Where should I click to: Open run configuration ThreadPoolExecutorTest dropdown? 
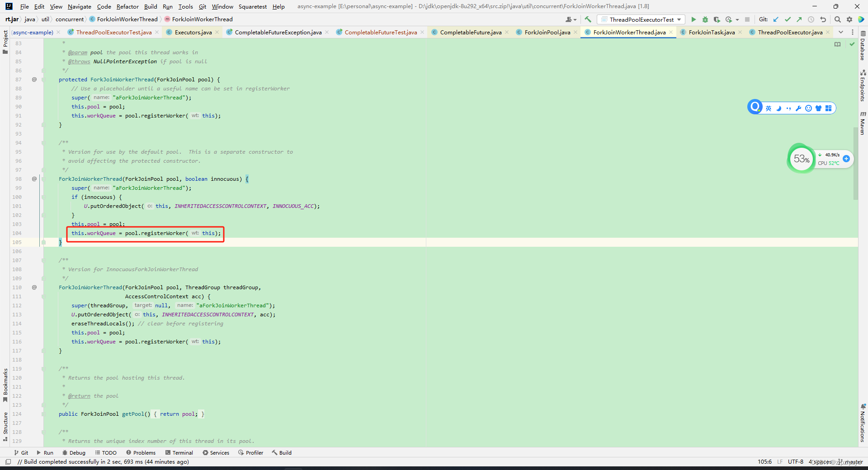[641, 19]
